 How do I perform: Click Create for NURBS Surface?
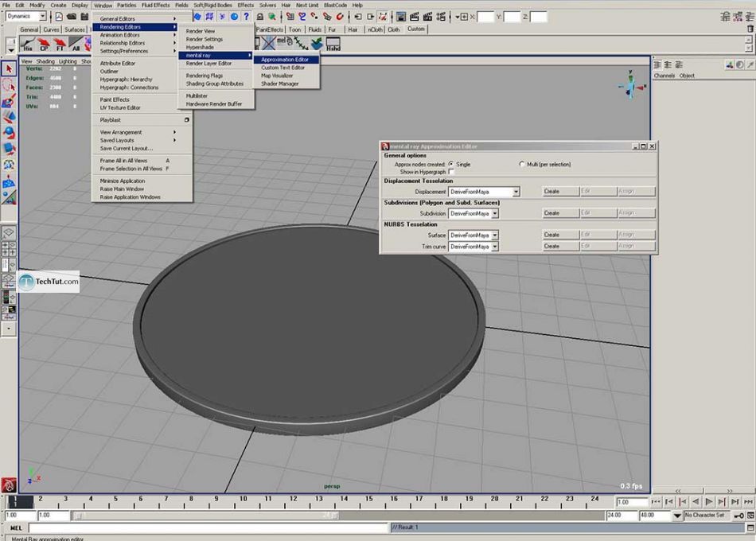point(561,235)
